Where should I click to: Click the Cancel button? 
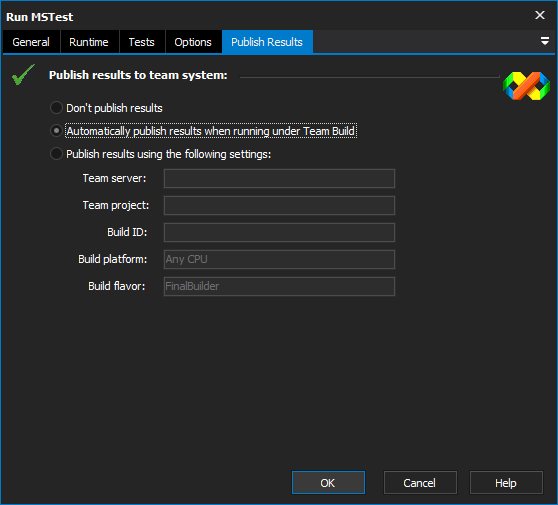click(420, 483)
